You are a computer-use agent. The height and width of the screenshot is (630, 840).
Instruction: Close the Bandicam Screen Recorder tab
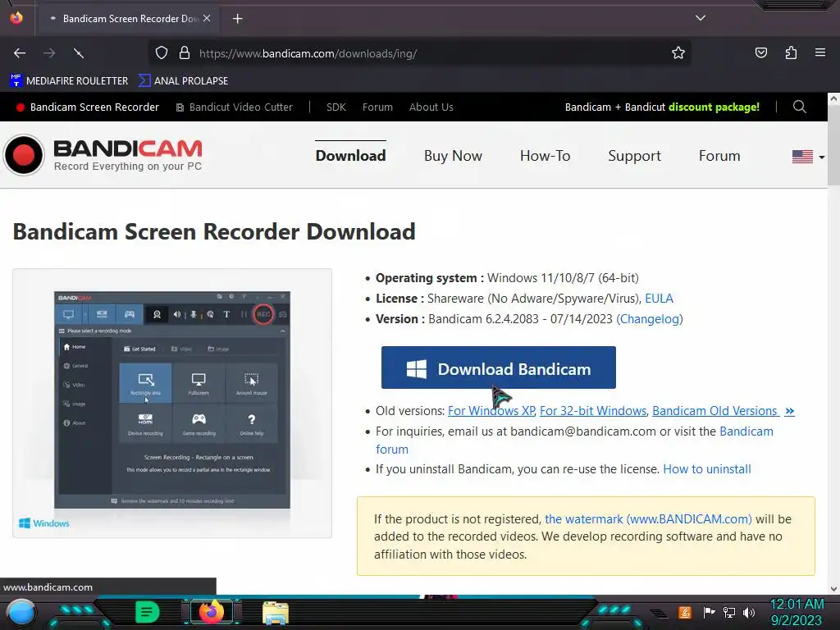[207, 18]
